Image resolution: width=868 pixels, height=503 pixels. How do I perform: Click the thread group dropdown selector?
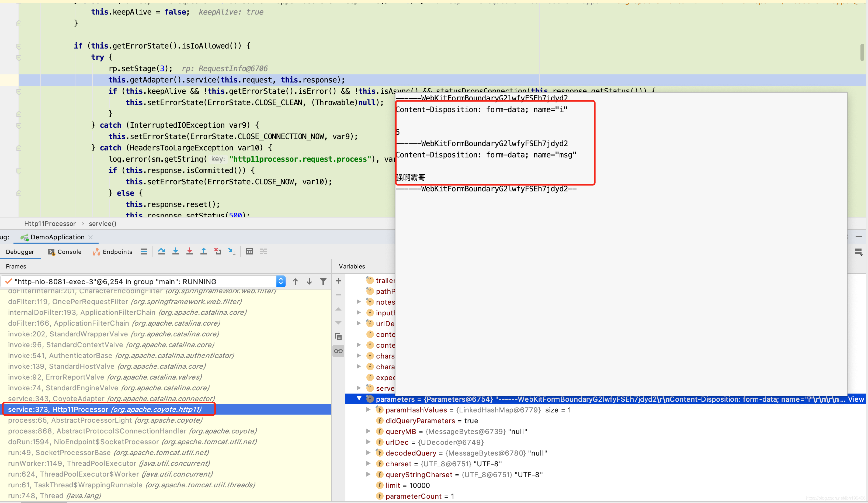tap(280, 281)
